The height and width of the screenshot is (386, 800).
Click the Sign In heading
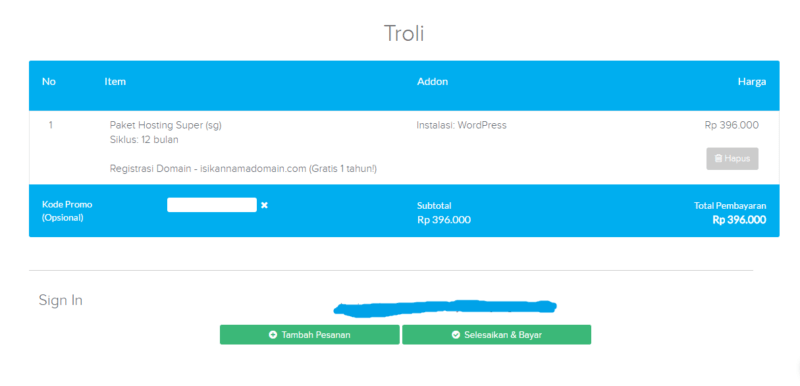[61, 300]
